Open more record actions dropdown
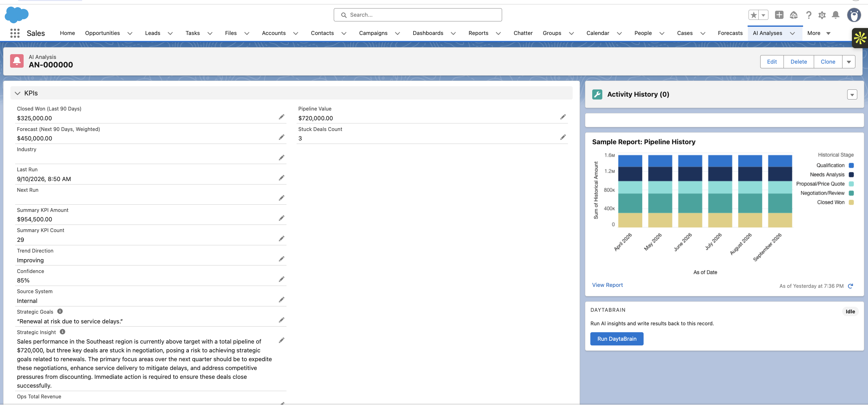This screenshot has width=868, height=410. tap(849, 62)
